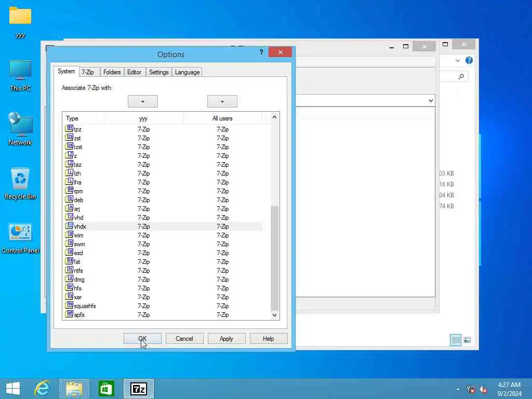Confirm with the OK button

point(142,339)
